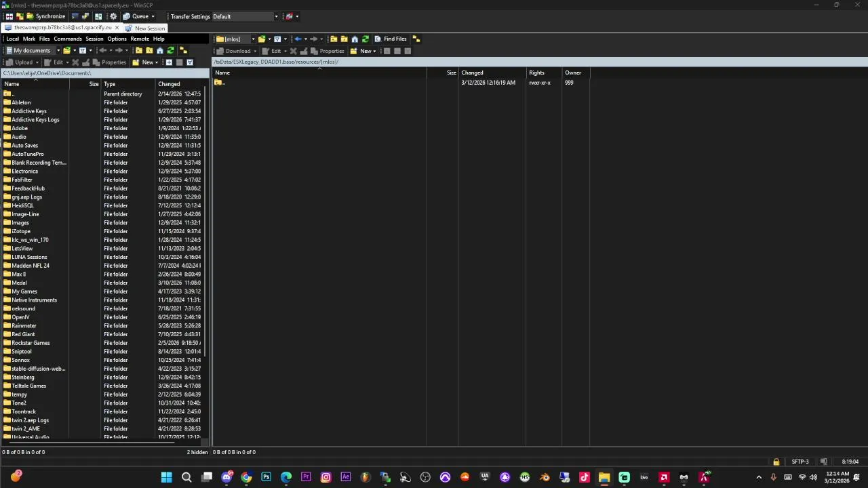Open the Remote menu
The width and height of the screenshot is (868, 488).
(140, 39)
